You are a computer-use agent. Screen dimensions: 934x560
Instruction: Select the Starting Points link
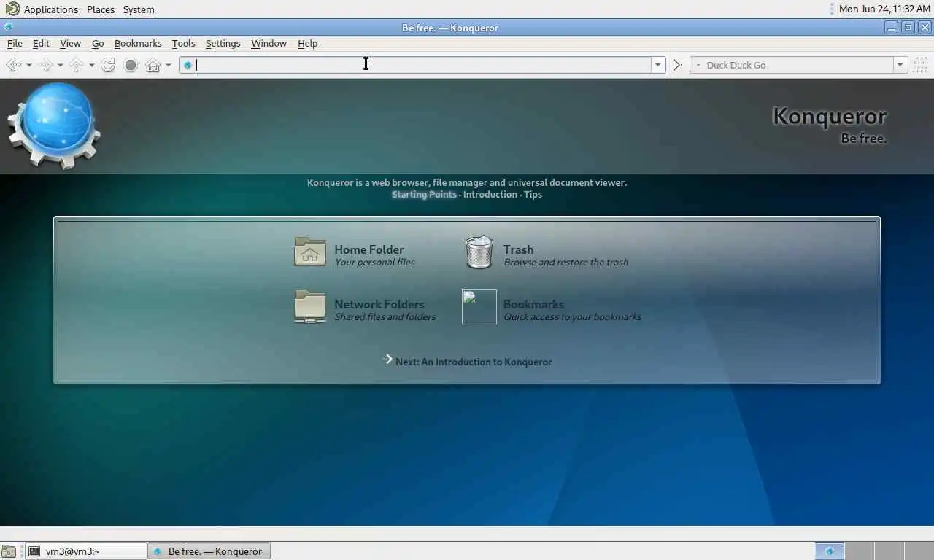pyautogui.click(x=424, y=194)
